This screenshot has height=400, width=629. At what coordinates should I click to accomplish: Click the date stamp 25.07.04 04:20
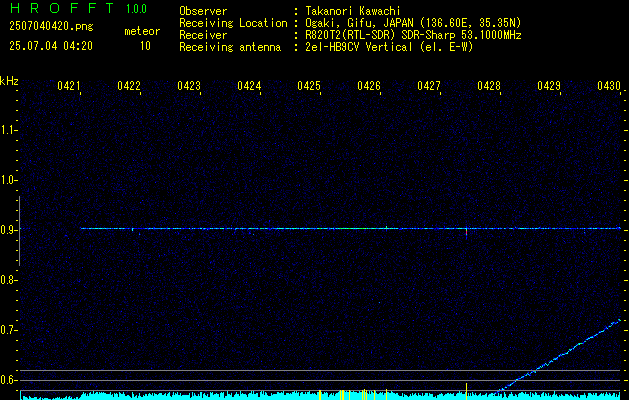pos(51,46)
